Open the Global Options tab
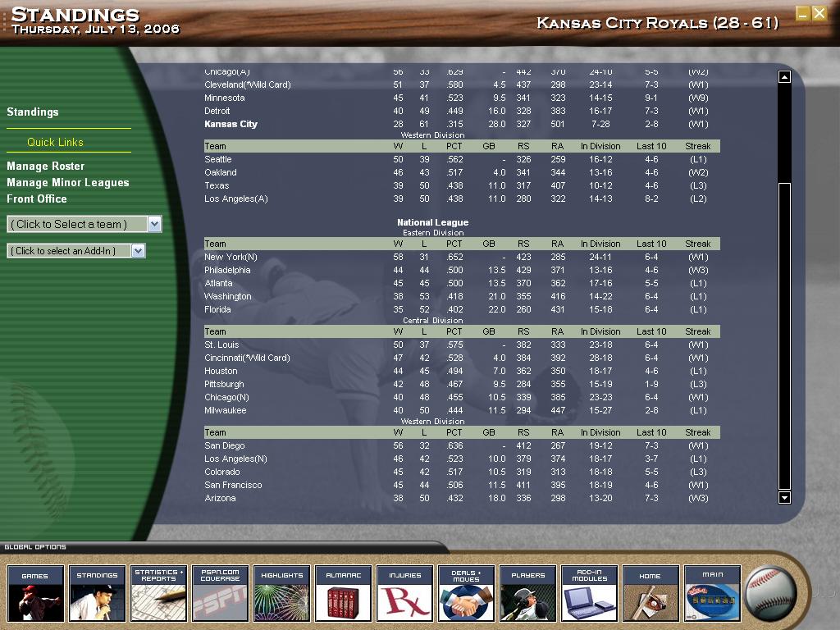 coord(35,547)
